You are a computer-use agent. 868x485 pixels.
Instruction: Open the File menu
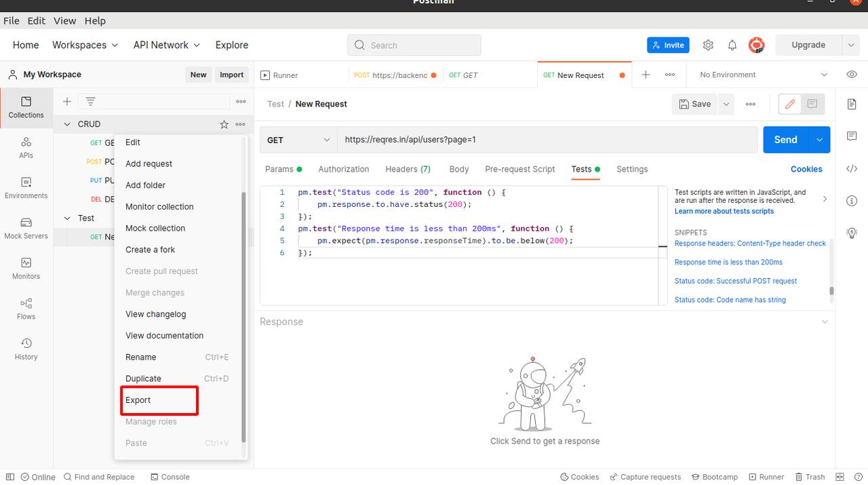12,20
